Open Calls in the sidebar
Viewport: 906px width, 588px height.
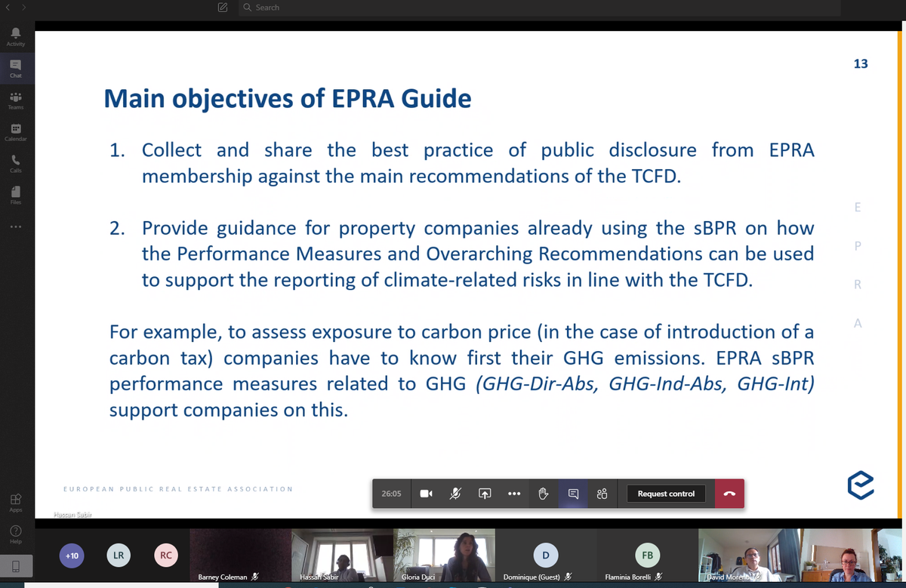pyautogui.click(x=15, y=164)
